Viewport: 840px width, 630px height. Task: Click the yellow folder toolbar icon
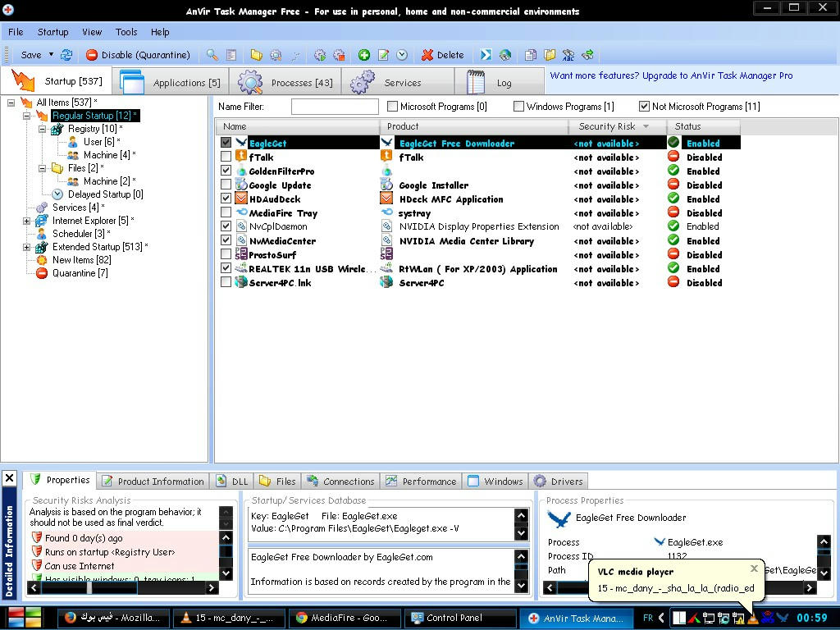coord(256,55)
